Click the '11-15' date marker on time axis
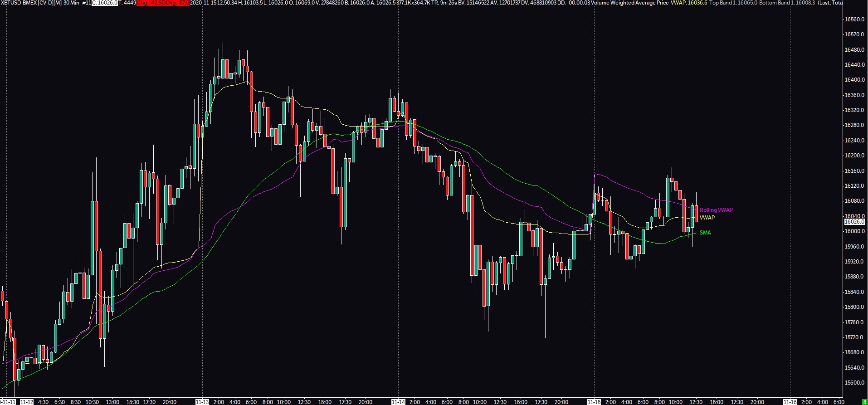The image size is (868, 405). coord(594,402)
